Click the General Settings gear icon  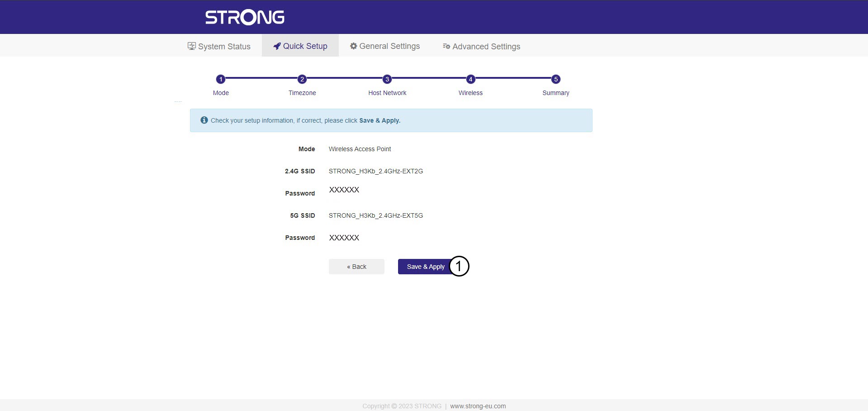point(354,46)
